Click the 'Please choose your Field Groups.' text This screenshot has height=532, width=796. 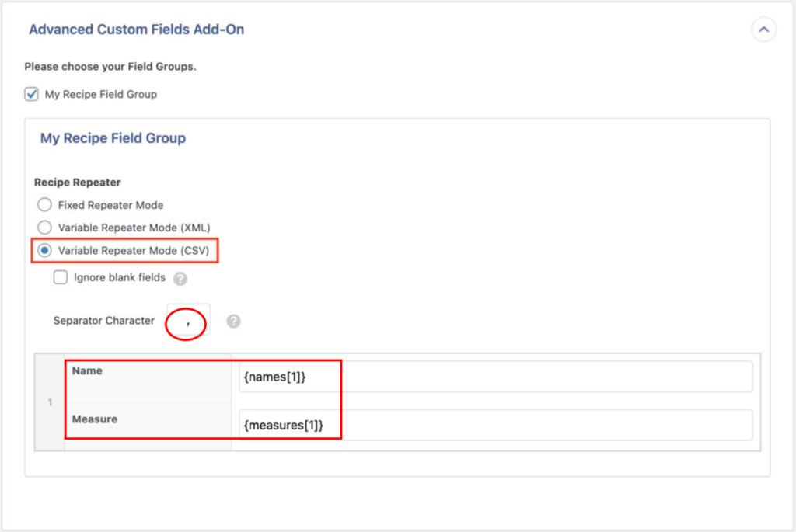click(x=110, y=67)
